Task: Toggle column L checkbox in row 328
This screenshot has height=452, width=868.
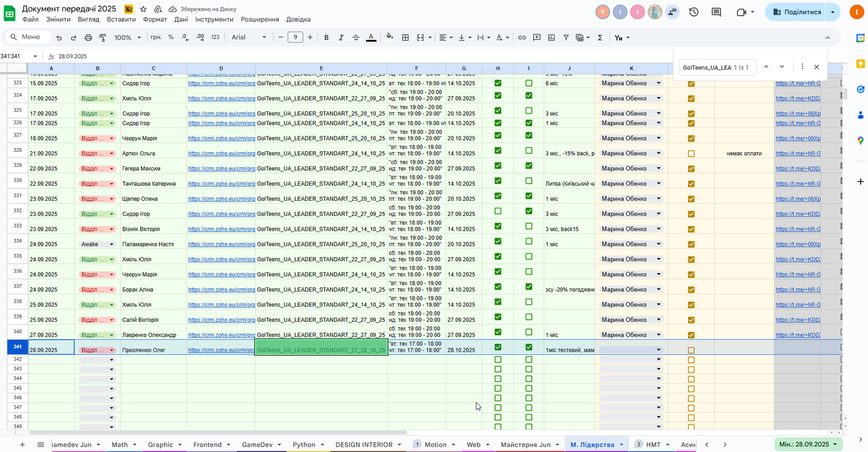Action: pos(691,153)
